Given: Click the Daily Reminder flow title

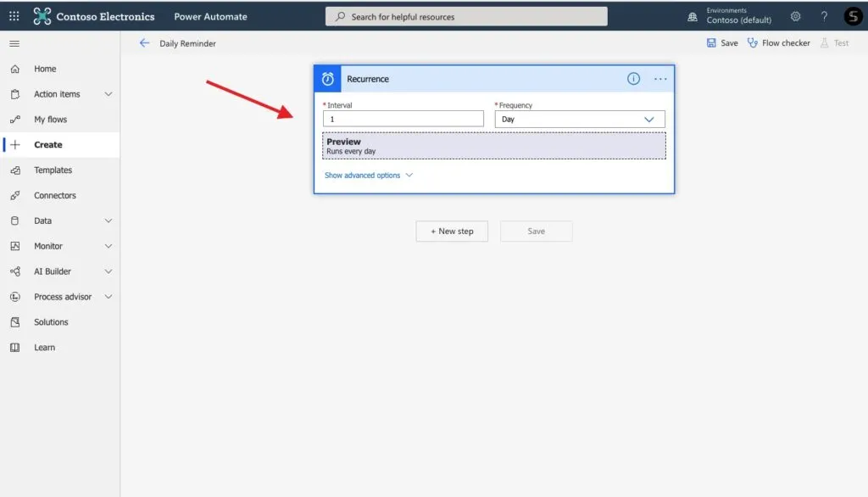Looking at the screenshot, I should tap(187, 43).
